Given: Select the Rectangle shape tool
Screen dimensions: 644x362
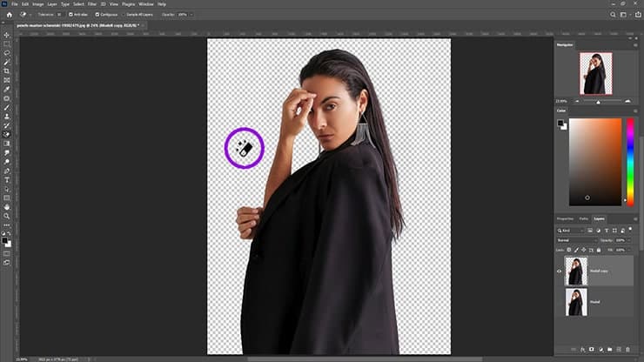Looking at the screenshot, I should pyautogui.click(x=7, y=198).
